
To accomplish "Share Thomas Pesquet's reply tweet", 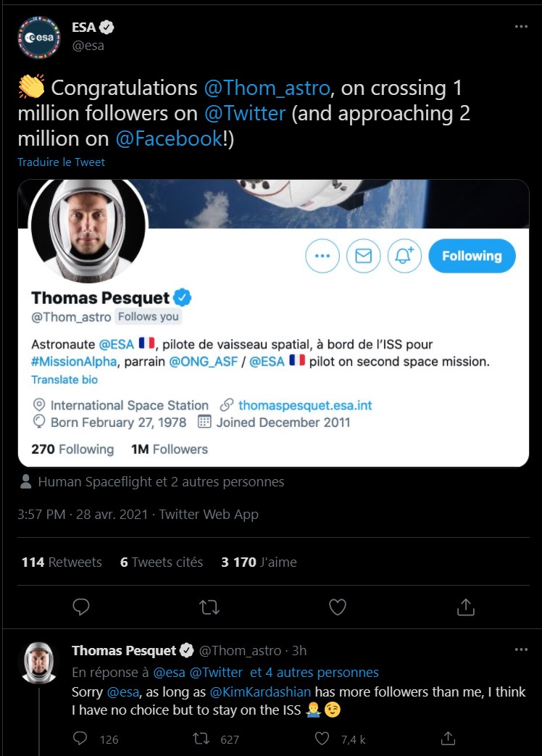I will (x=449, y=739).
